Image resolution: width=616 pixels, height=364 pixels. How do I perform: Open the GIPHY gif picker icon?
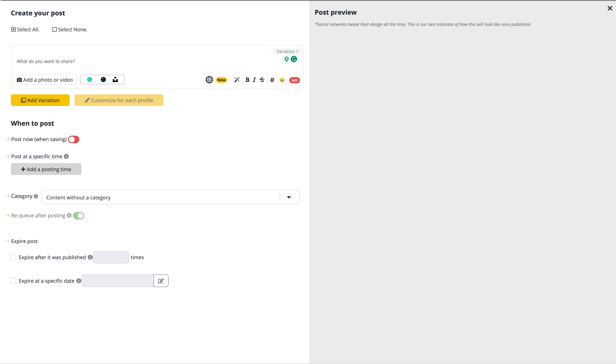coord(103,80)
